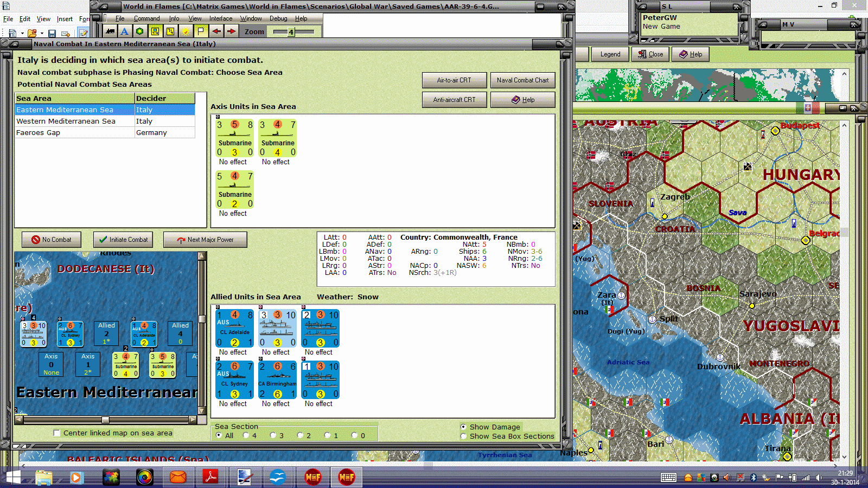Viewport: 868px width, 488px height.
Task: Click the email envelope icon in background editor
Action: click(x=66, y=34)
